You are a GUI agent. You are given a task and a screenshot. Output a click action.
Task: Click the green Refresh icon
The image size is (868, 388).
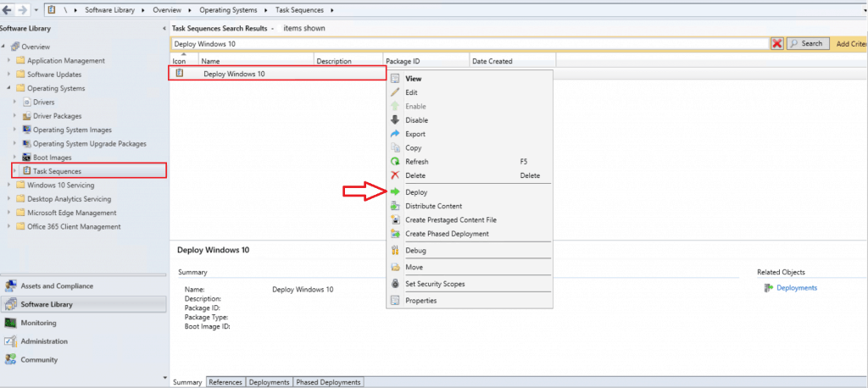tap(395, 162)
